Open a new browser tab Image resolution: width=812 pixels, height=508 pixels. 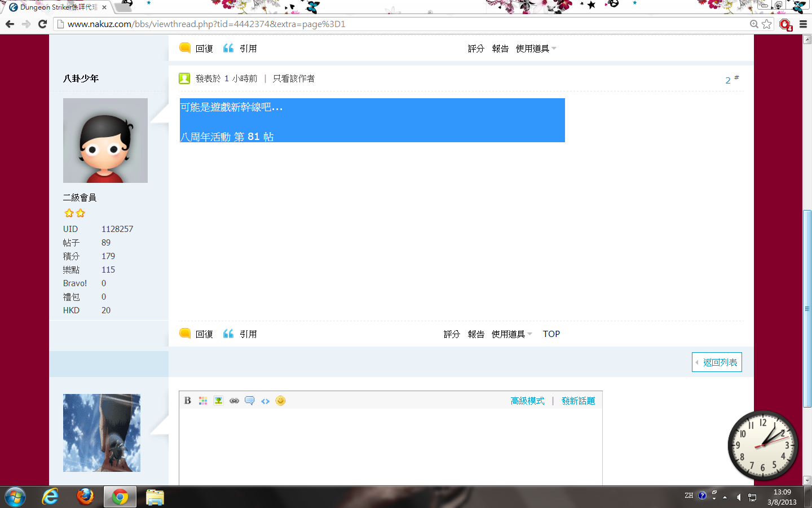[x=122, y=7]
